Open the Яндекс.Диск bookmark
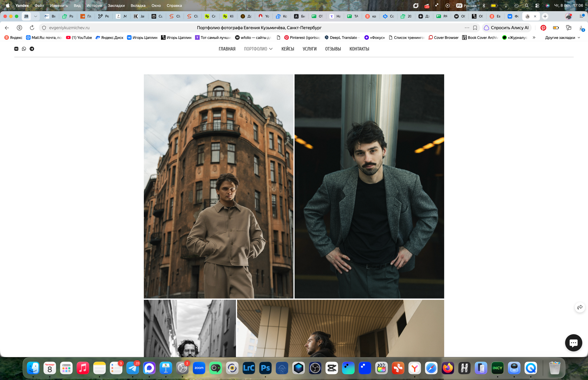This screenshot has width=588, height=380. (x=109, y=37)
